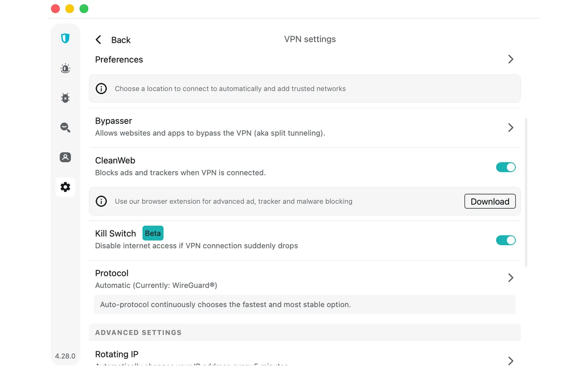Viewport: 588px width, 369px height.
Task: Click the 'Blocks ads and trackers' description
Action: (x=181, y=173)
